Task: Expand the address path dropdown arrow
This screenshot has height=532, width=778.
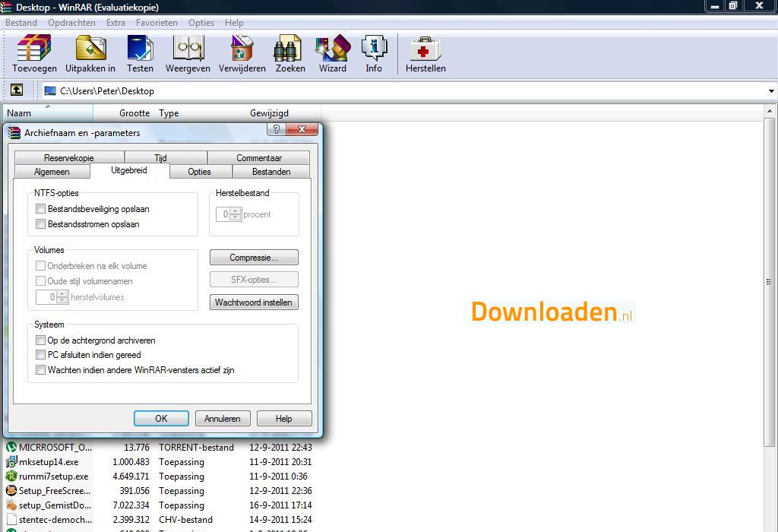Action: (x=771, y=90)
